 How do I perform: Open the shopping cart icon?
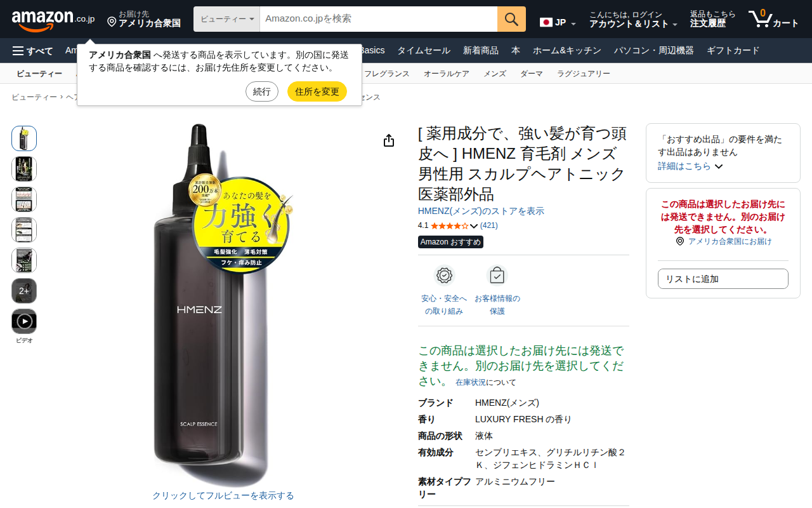tap(773, 19)
